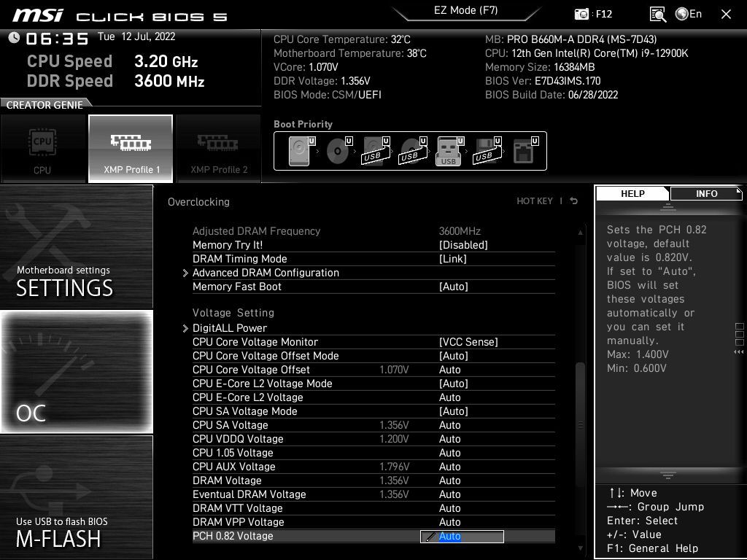
Task: Select the USB floppy boot device
Action: click(487, 151)
